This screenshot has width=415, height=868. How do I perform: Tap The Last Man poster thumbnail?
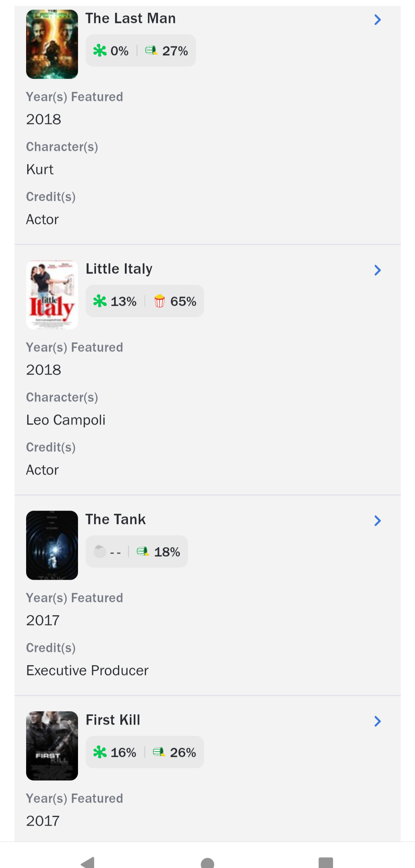coord(52,44)
